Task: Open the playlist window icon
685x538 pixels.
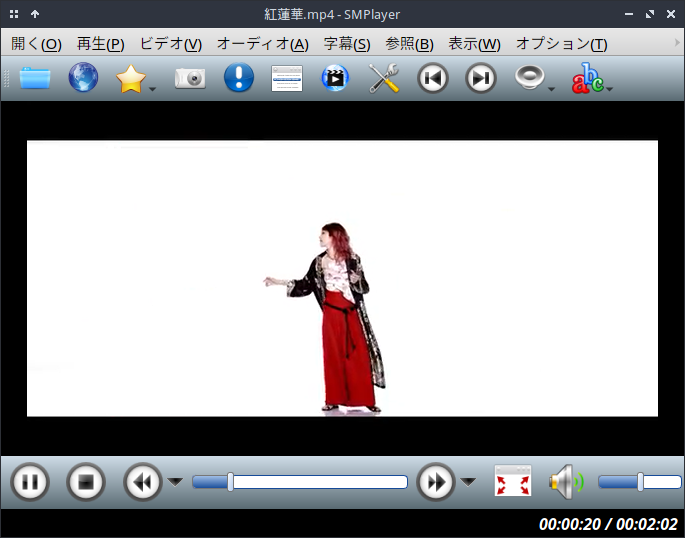Action: 287,79
